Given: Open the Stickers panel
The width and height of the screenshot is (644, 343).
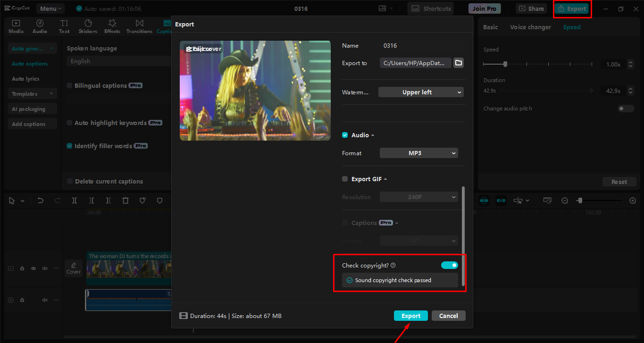Looking at the screenshot, I should 88,26.
